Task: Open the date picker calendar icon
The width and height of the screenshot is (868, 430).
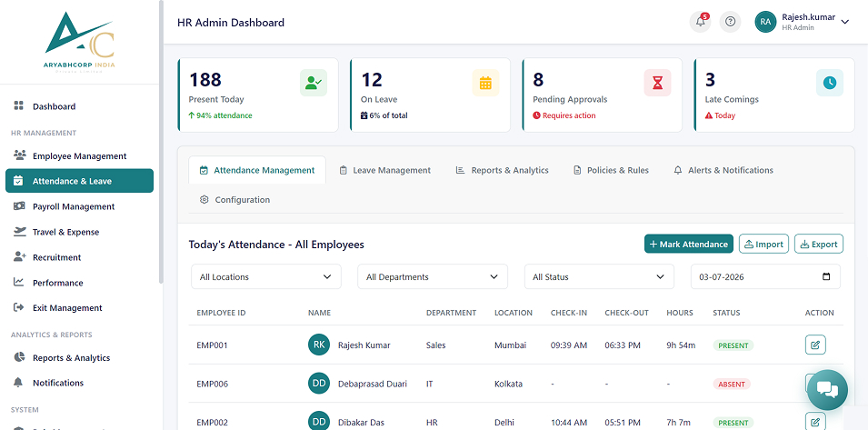Action: click(826, 276)
